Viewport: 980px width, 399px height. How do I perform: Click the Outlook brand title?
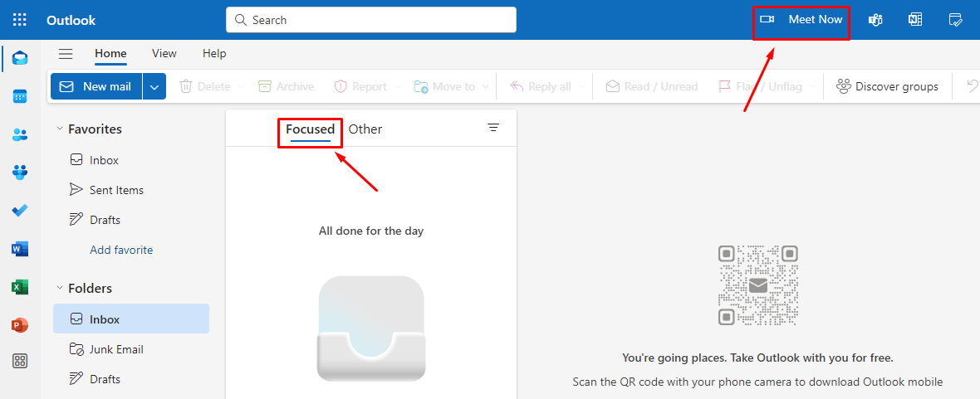point(71,20)
